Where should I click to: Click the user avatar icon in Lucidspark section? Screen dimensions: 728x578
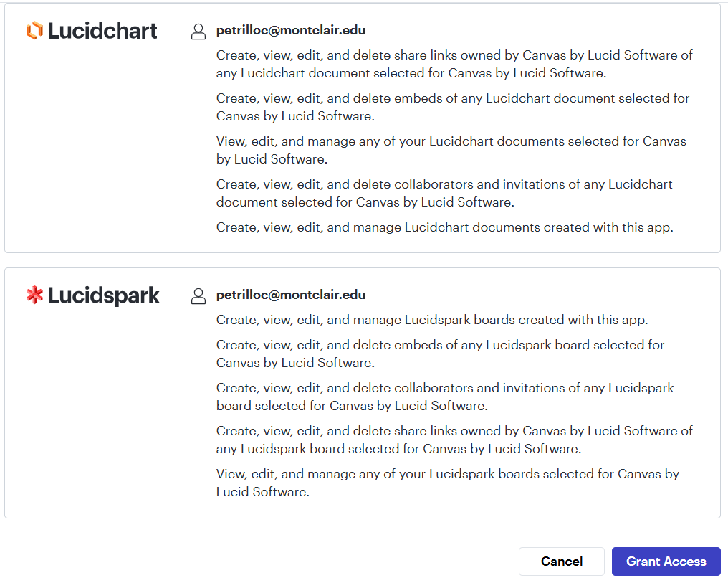tap(198, 296)
